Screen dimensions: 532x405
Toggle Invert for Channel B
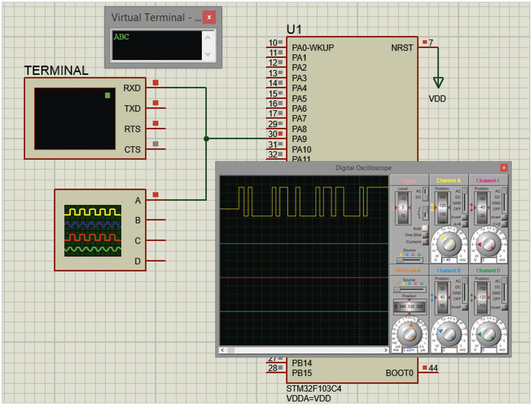465,307
